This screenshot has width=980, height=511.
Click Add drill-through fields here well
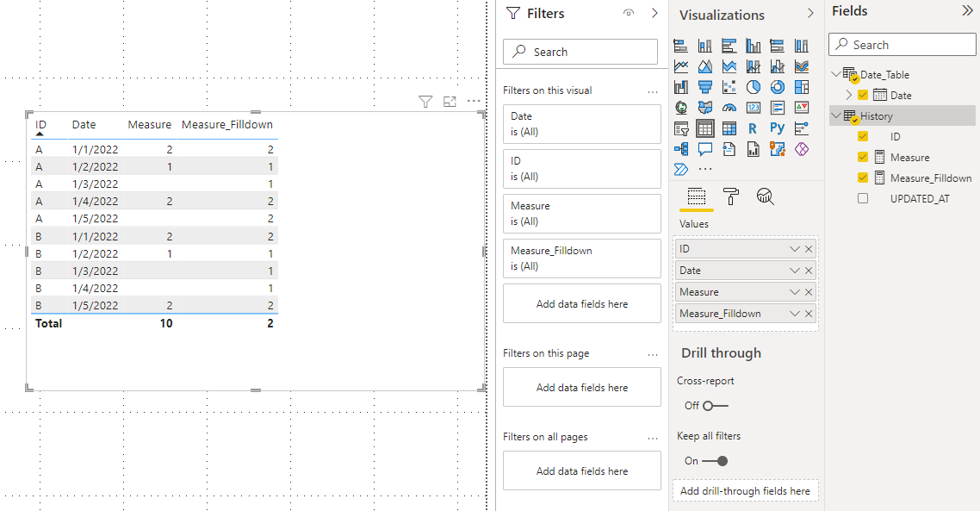point(745,491)
